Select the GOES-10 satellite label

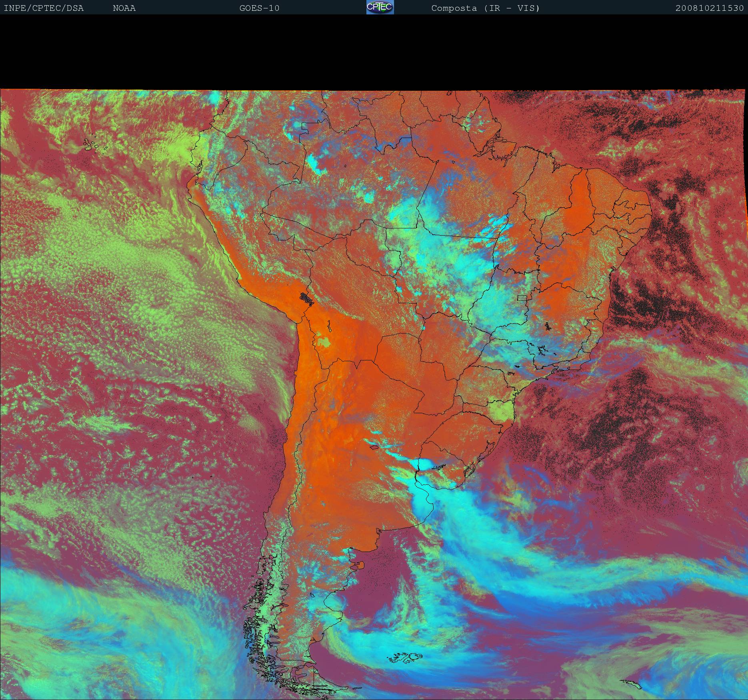click(259, 8)
